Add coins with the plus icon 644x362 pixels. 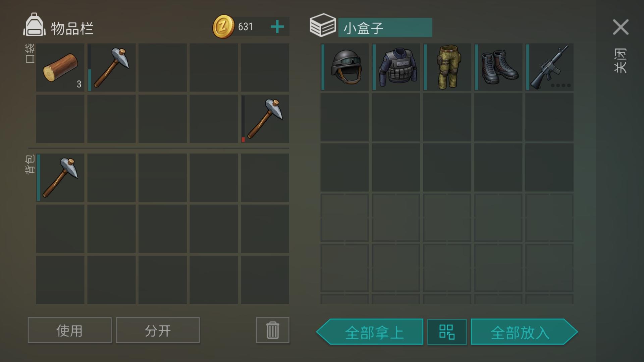point(277,27)
